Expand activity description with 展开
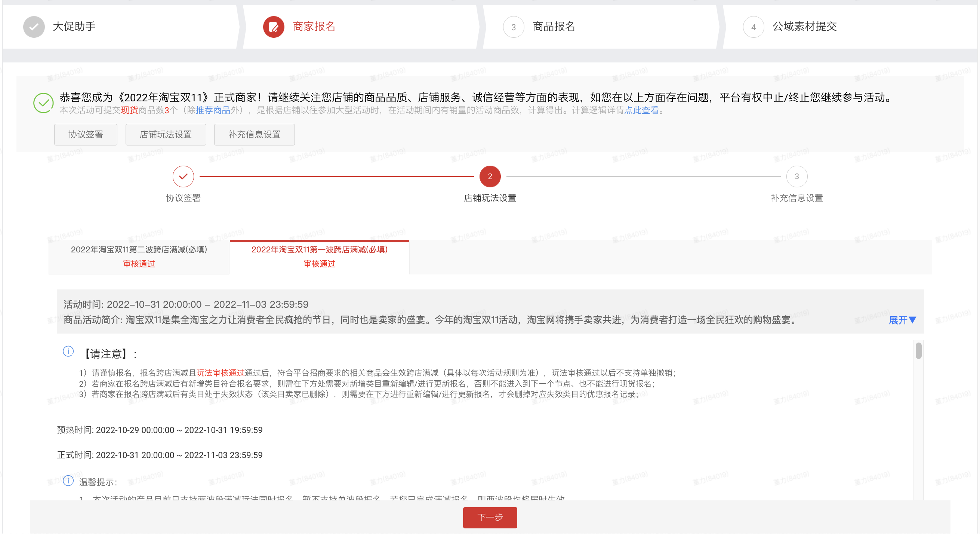 (x=902, y=320)
